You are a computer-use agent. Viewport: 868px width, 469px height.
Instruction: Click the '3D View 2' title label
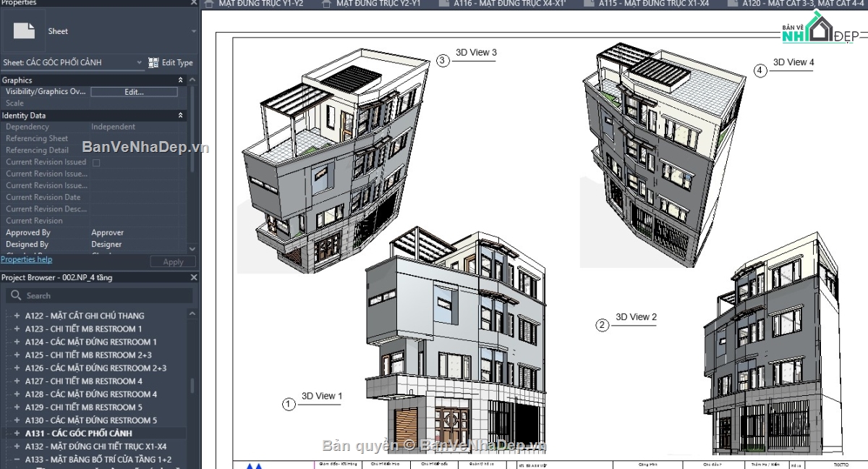(x=636, y=317)
